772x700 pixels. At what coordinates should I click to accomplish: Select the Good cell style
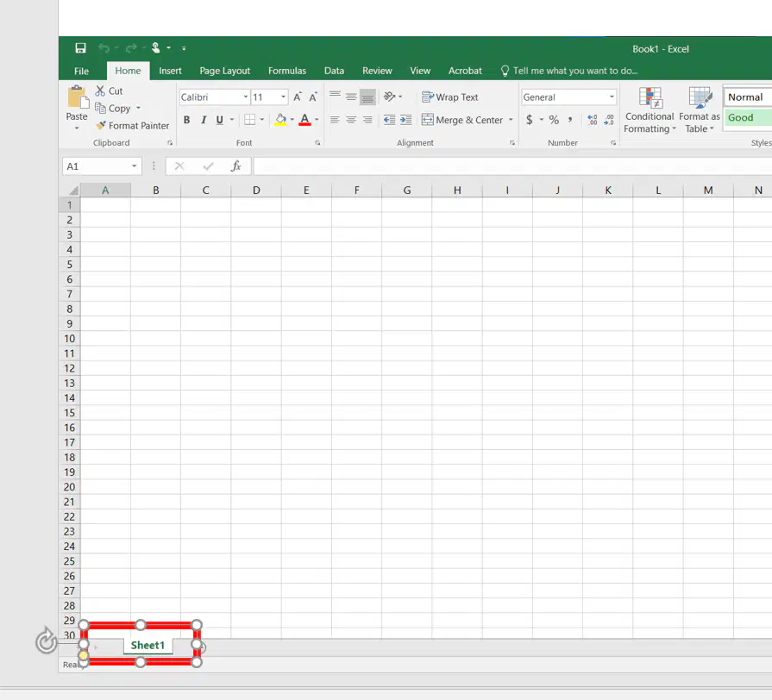click(747, 117)
